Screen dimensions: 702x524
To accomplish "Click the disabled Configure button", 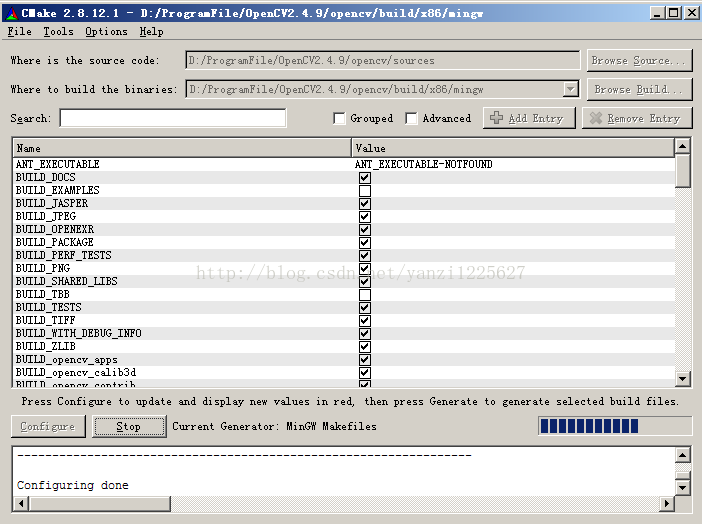I will point(48,426).
